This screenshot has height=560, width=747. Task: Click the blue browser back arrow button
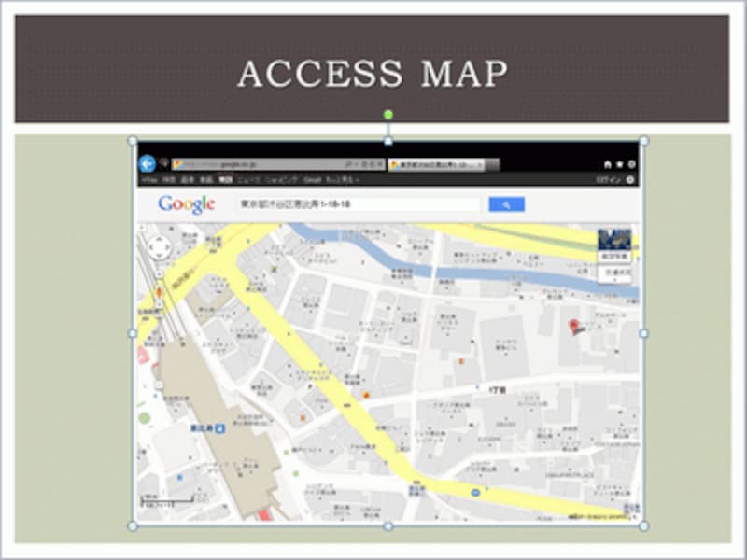click(x=148, y=164)
